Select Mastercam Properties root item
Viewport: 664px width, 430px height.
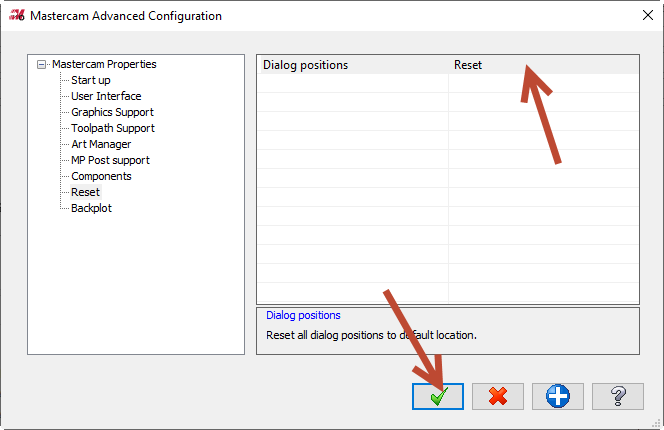(x=104, y=64)
